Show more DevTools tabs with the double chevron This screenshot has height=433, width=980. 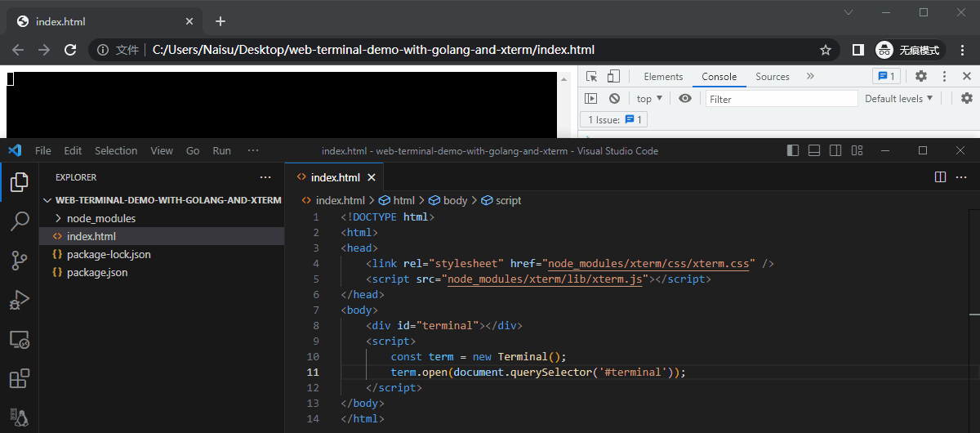810,76
